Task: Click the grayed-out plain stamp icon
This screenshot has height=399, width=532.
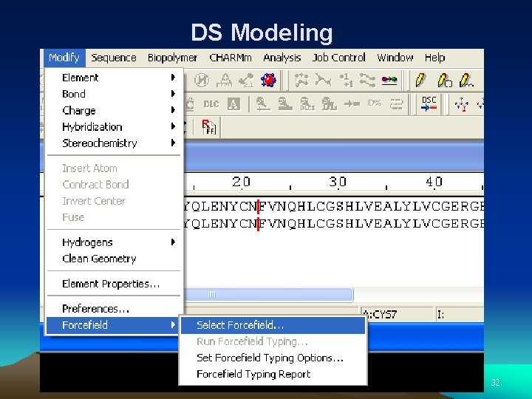Action: tap(285, 104)
